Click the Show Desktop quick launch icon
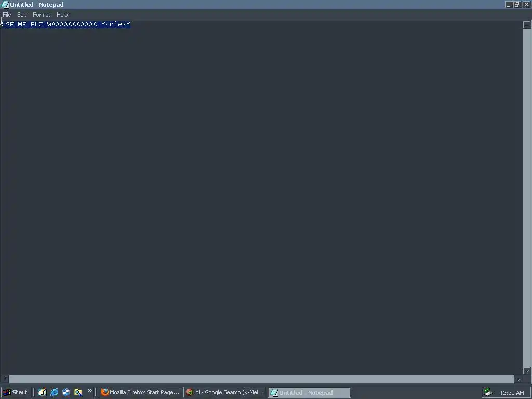 pyautogui.click(x=42, y=392)
